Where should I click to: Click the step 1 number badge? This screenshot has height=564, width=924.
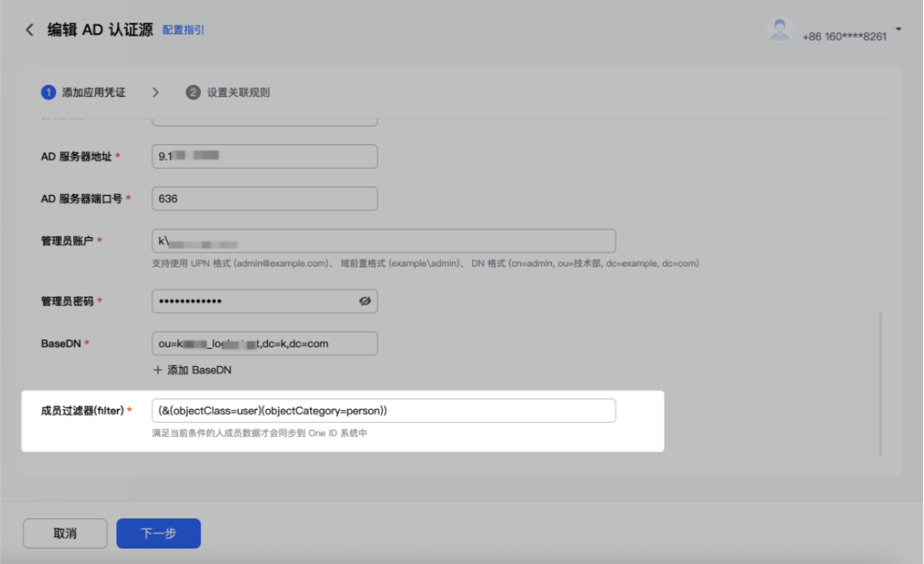pyautogui.click(x=48, y=92)
